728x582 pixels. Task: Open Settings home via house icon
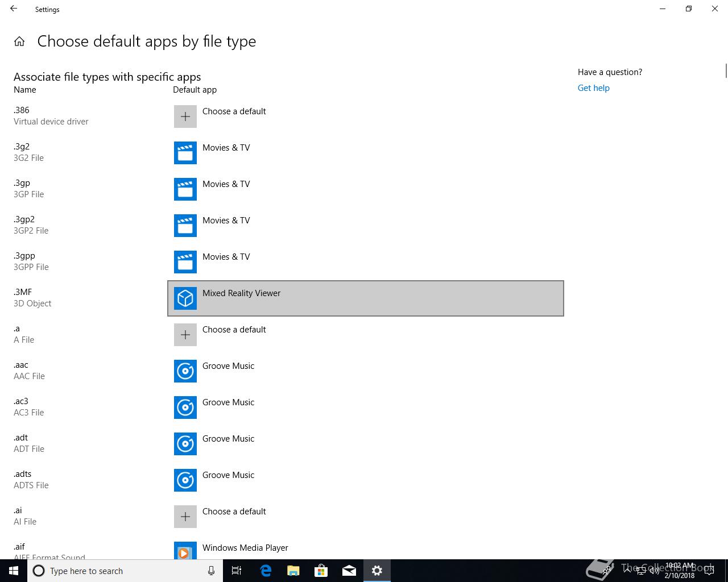(x=19, y=41)
